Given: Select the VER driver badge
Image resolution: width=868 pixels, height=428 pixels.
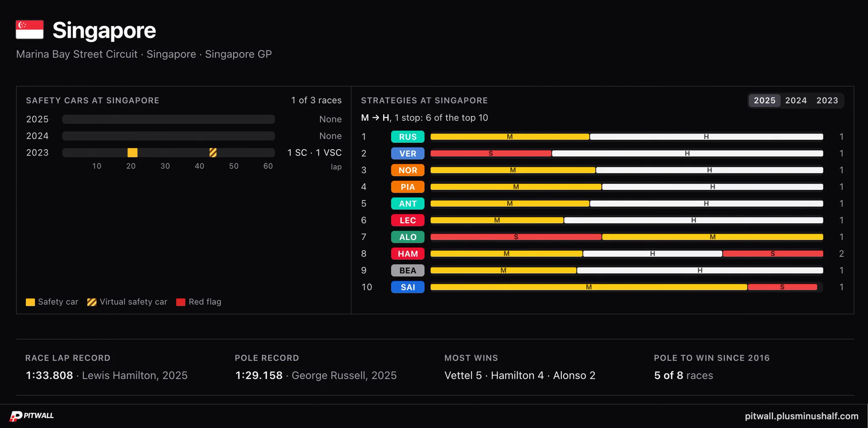Looking at the screenshot, I should coord(408,153).
